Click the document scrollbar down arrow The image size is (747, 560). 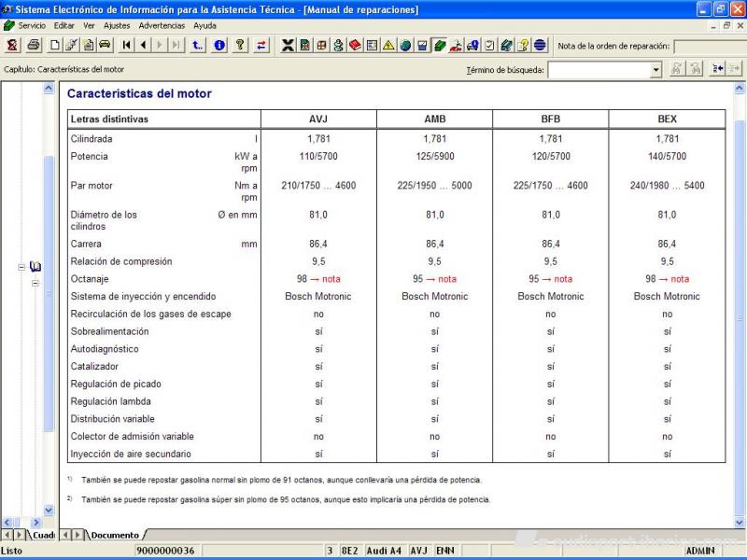click(x=739, y=523)
